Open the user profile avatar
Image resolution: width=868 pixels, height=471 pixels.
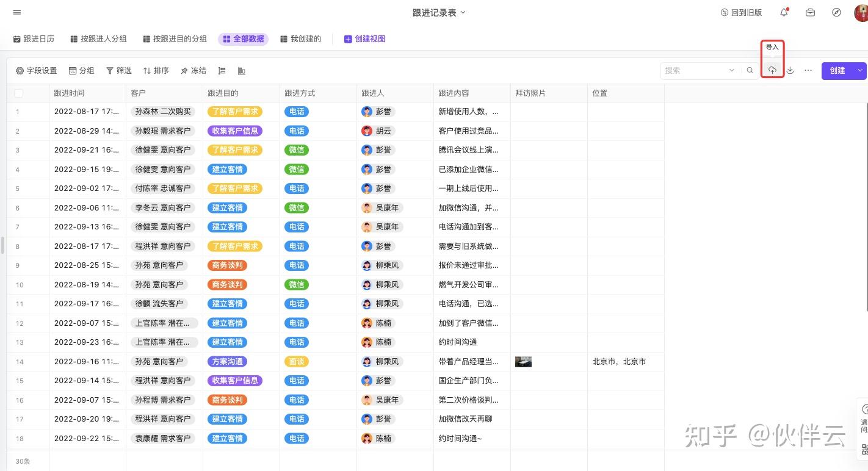(x=861, y=13)
